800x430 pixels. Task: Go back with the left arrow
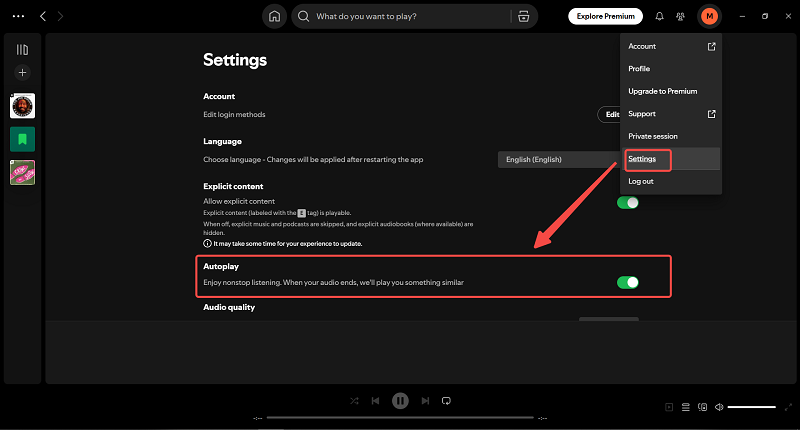43,16
